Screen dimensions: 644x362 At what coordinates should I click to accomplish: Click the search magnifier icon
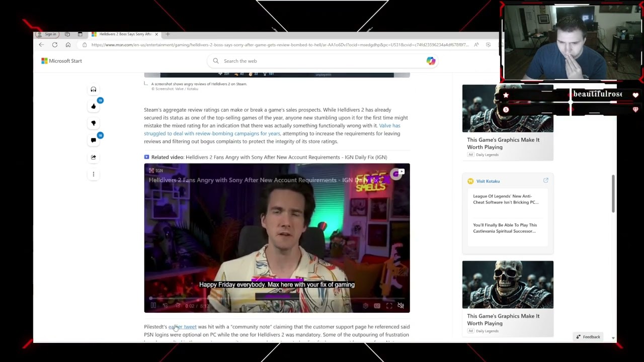point(216,61)
